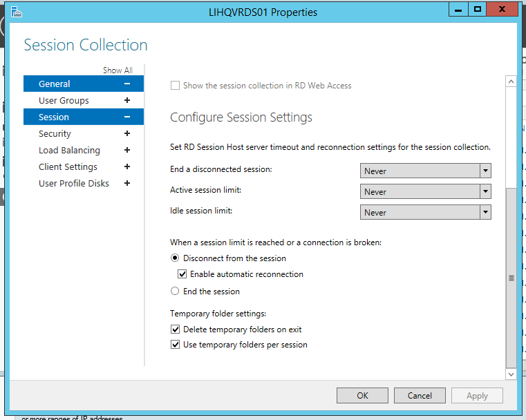Viewport: 526px width, 420px height.
Task: Check Show the session collection in RD Web Access
Action: [x=175, y=86]
